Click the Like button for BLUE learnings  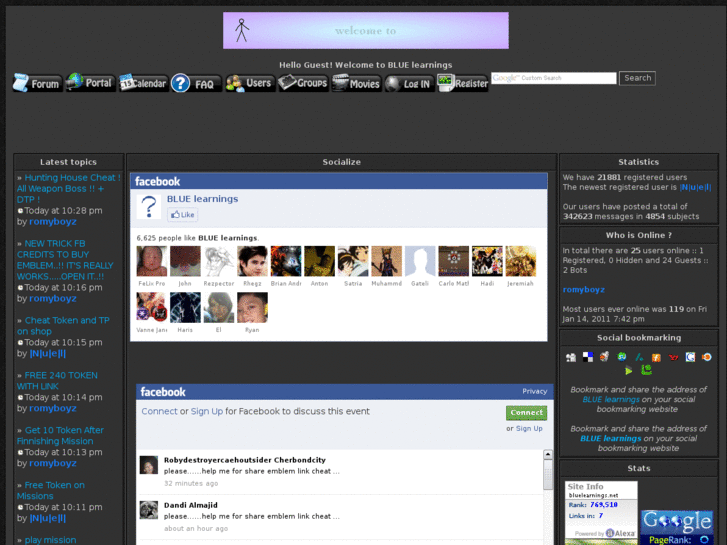click(x=183, y=215)
